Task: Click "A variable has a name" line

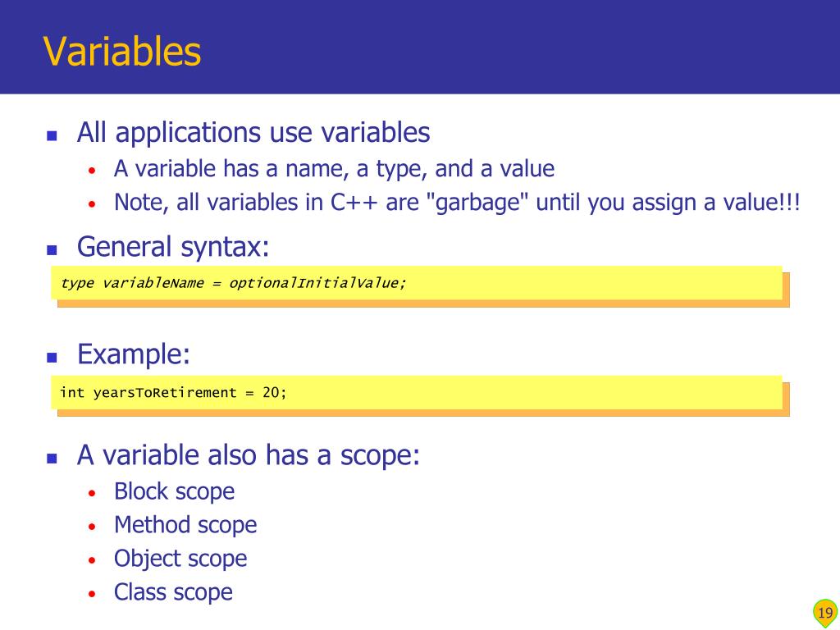Action: click(x=334, y=169)
